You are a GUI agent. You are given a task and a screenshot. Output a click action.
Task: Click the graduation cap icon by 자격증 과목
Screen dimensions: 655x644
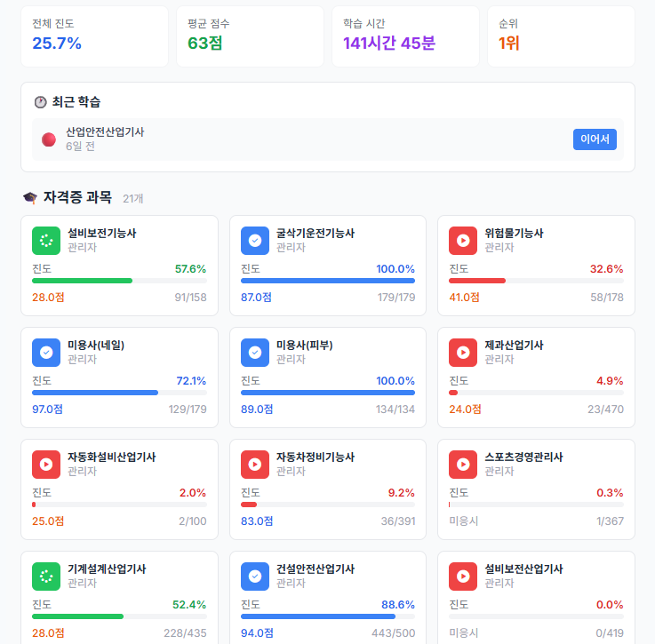pyautogui.click(x=30, y=197)
